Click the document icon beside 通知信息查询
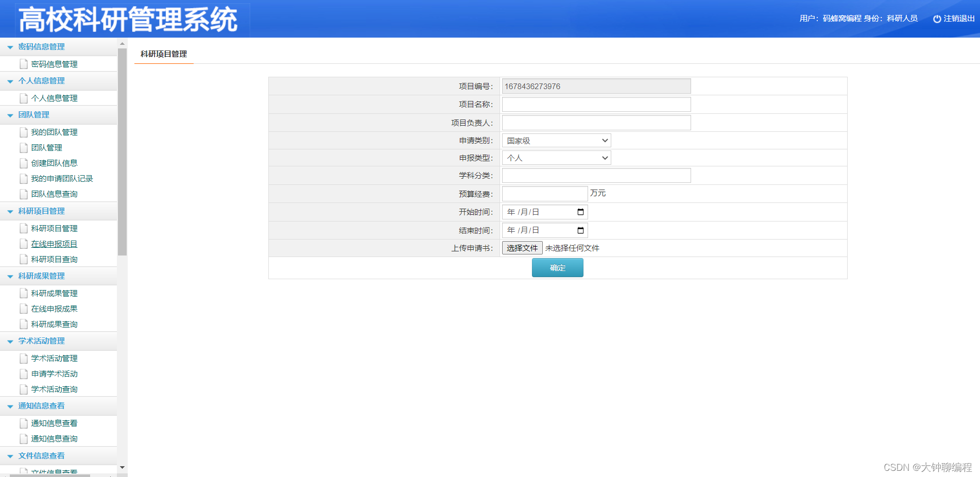The height and width of the screenshot is (477, 980). tap(24, 438)
